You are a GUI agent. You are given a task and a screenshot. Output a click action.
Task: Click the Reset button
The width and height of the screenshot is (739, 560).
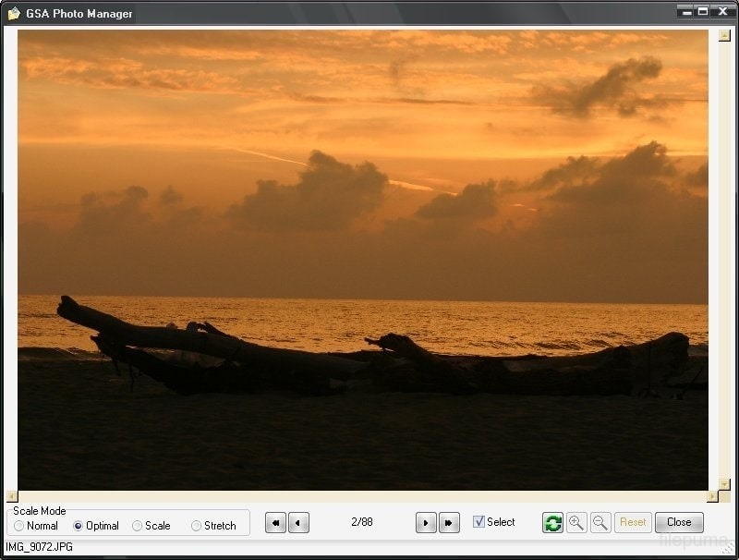(633, 523)
